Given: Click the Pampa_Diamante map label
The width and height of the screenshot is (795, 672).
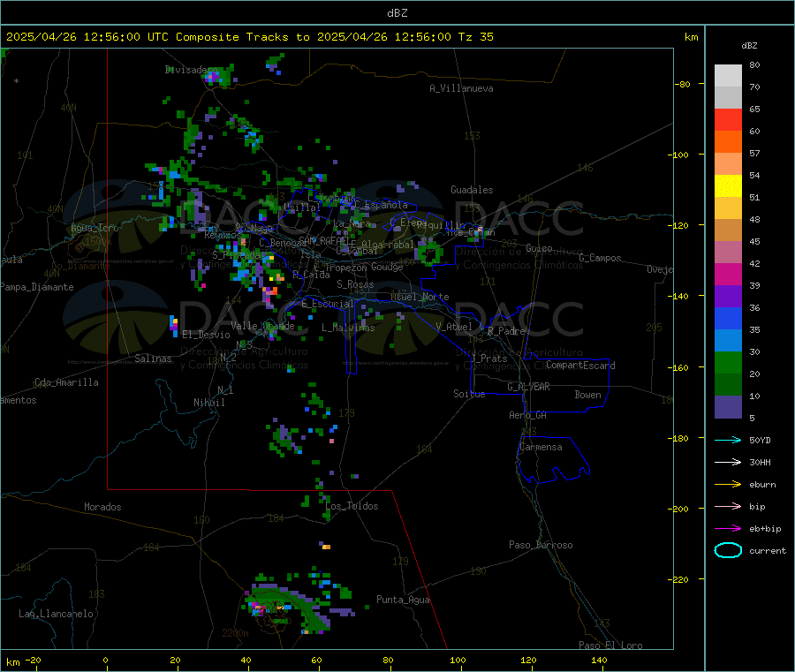Looking at the screenshot, I should [x=36, y=287].
